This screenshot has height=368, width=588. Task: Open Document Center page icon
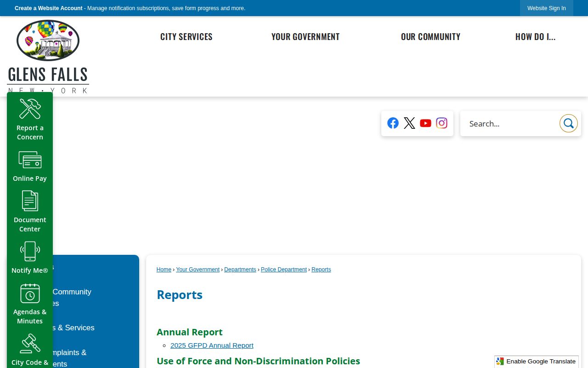(x=30, y=201)
